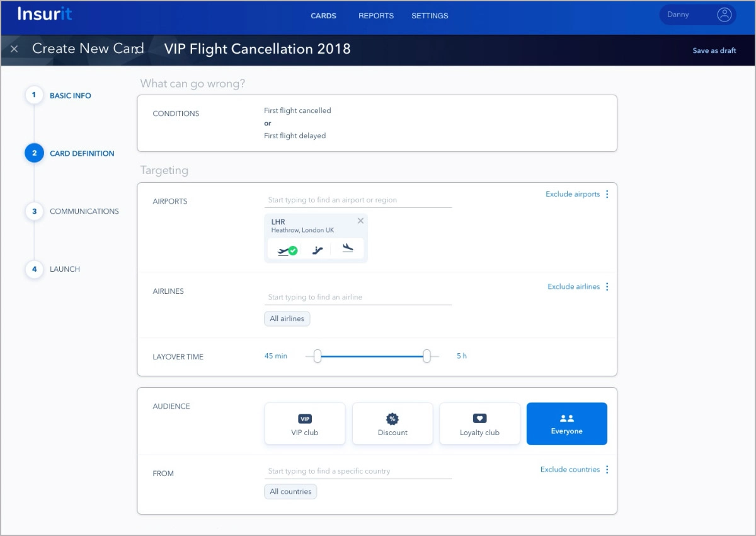
Task: Remove the LHR airport chip
Action: pyautogui.click(x=360, y=221)
